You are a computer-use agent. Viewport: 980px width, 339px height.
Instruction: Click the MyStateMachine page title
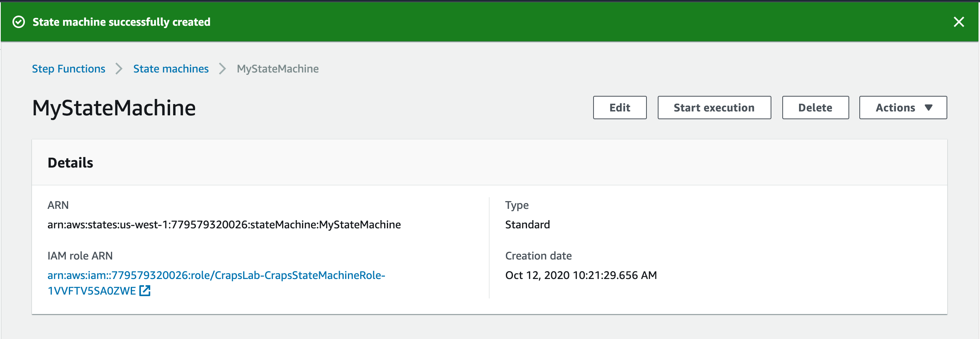tap(114, 108)
